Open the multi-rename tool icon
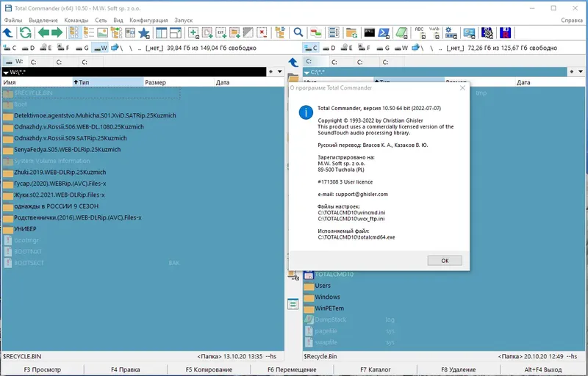 334,33
